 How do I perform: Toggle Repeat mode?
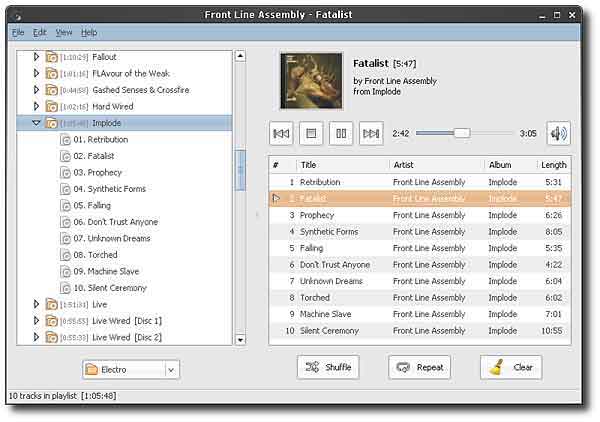coord(419,367)
